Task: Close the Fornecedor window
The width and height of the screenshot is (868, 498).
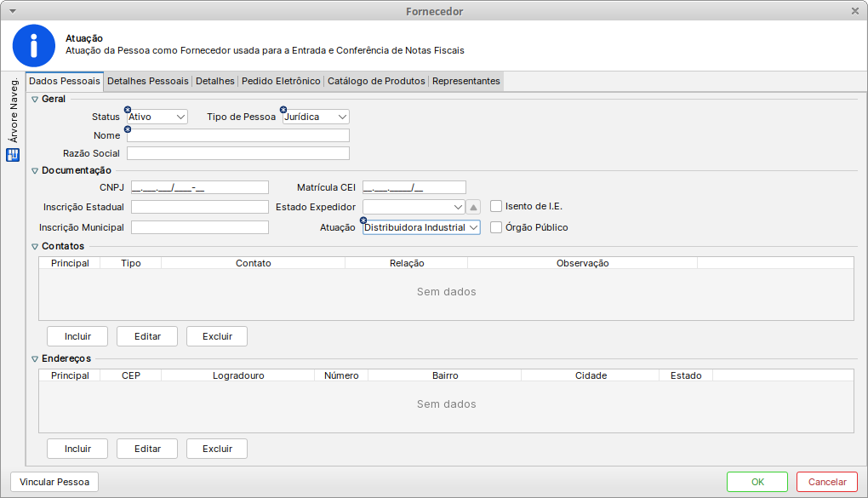Action: click(855, 11)
